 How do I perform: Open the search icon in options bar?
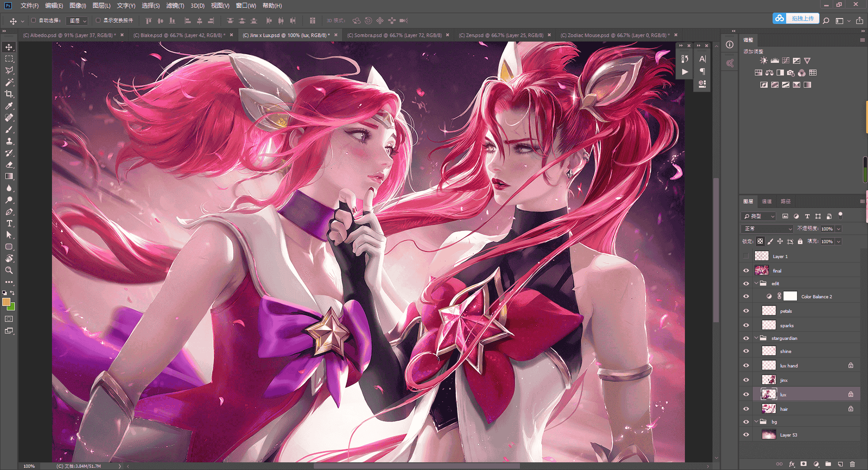826,21
